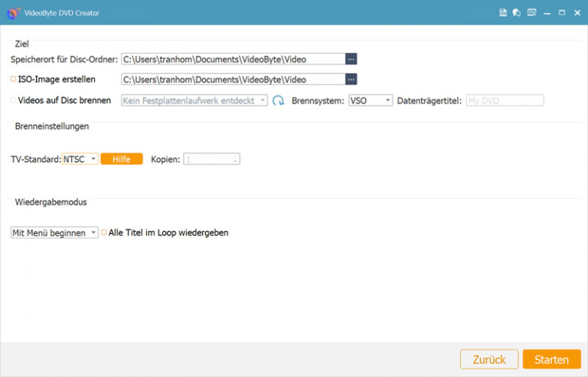The width and height of the screenshot is (588, 377).
Task: Click the orange Hilfe button
Action: tap(122, 159)
